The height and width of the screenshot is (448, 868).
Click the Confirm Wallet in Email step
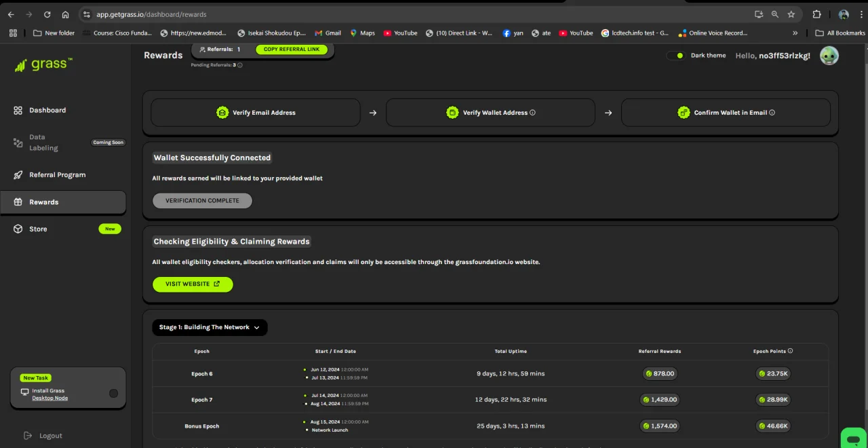[x=726, y=113]
